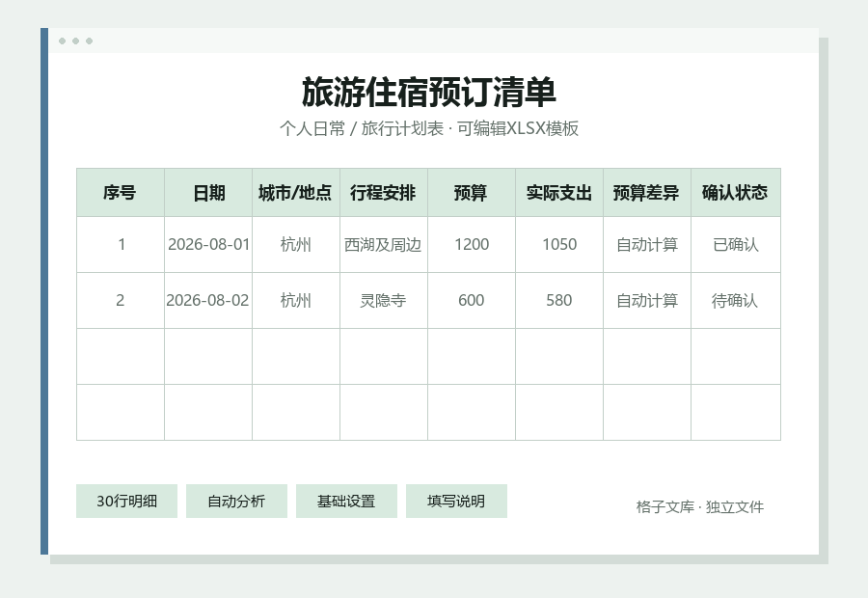Click 杭州 in the 2026-08-01 row
868x598 pixels.
tap(296, 244)
